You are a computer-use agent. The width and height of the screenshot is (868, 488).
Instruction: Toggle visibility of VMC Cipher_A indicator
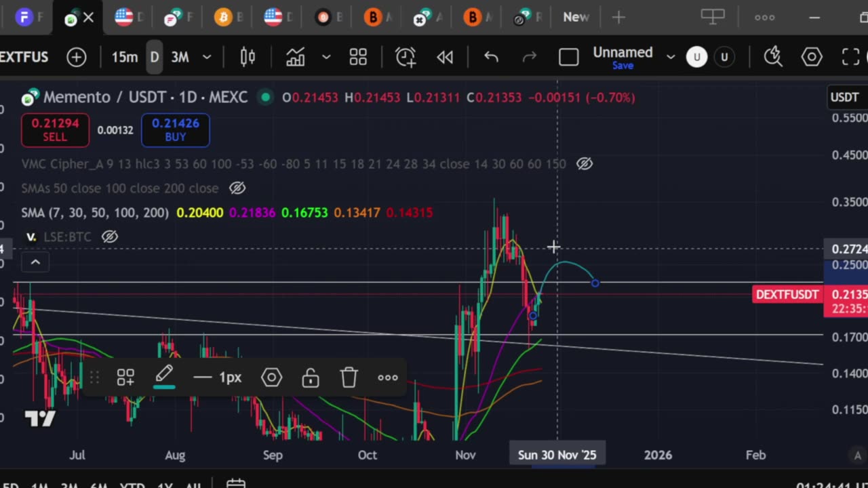(x=585, y=164)
